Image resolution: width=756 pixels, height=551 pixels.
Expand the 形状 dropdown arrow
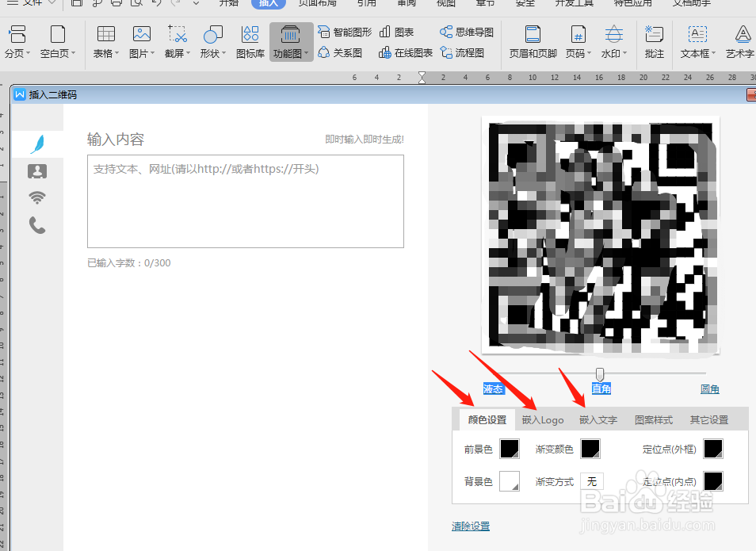[x=223, y=53]
